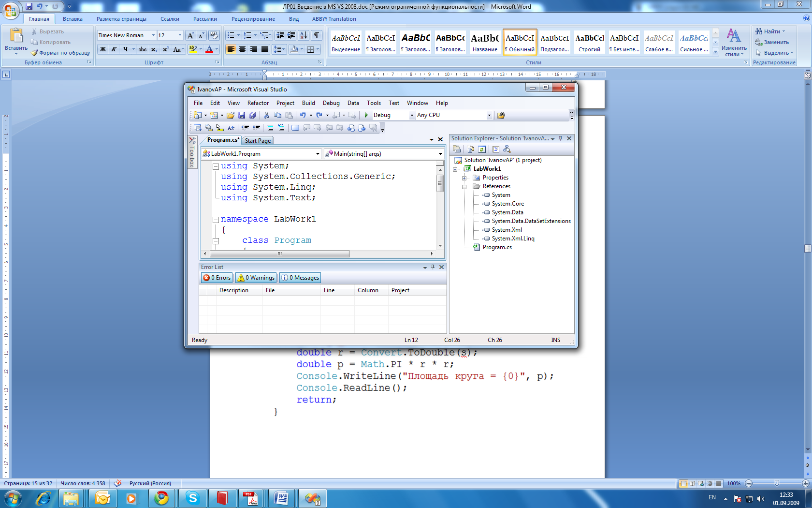Open the Вставка ribbon tab
The width and height of the screenshot is (812, 508).
point(72,19)
